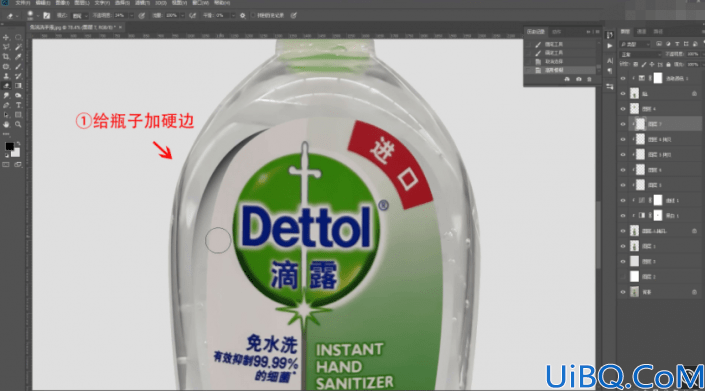Filter layers by type layer icon
Image resolution: width=705 pixels, height=391 pixels.
(x=677, y=44)
